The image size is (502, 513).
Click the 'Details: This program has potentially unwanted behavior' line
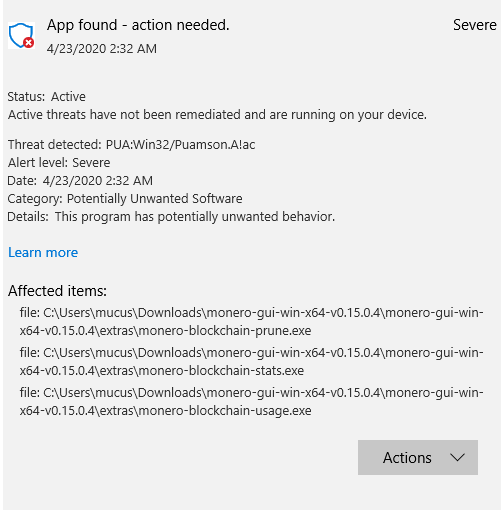[x=171, y=217]
